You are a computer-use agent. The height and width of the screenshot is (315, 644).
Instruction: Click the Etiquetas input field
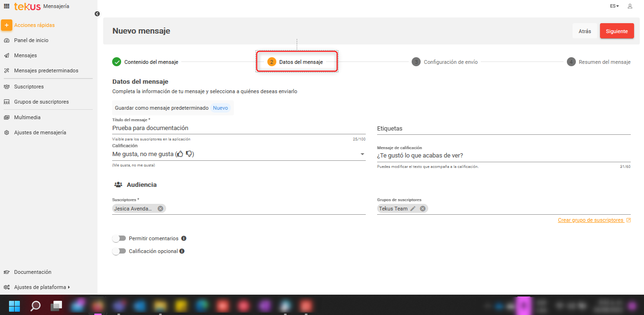[x=503, y=129]
